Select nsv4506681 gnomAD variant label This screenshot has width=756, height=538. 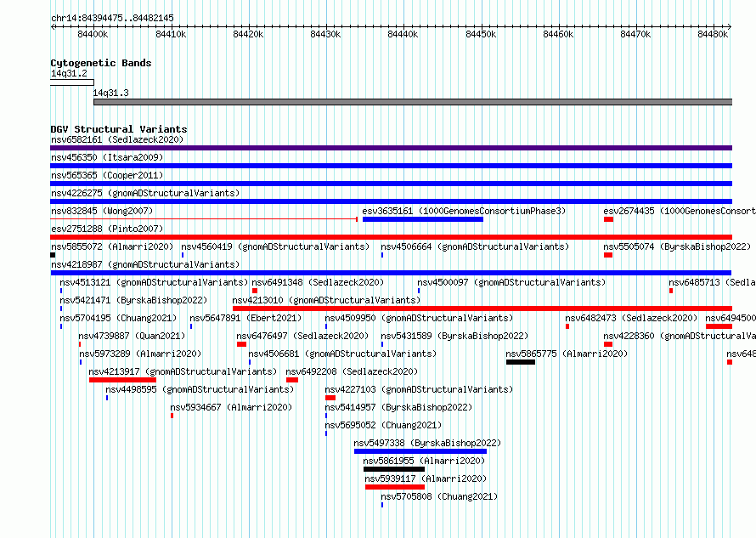coord(342,354)
